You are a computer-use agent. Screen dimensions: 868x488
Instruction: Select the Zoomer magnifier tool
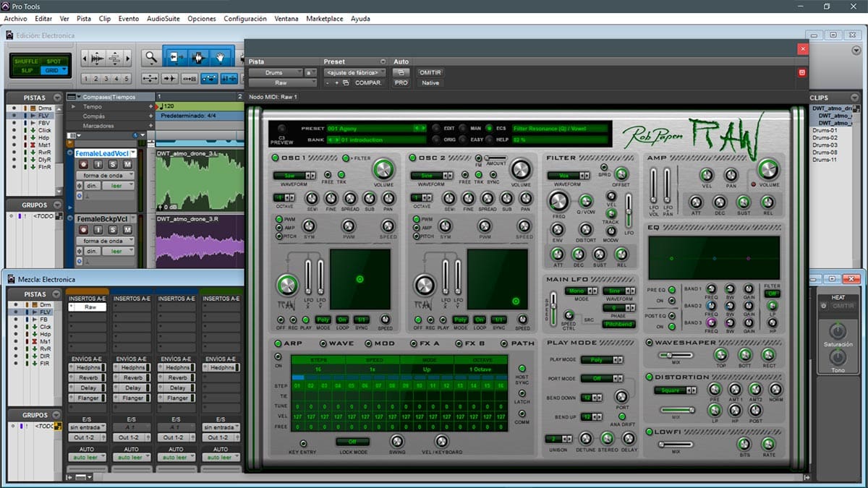(151, 57)
